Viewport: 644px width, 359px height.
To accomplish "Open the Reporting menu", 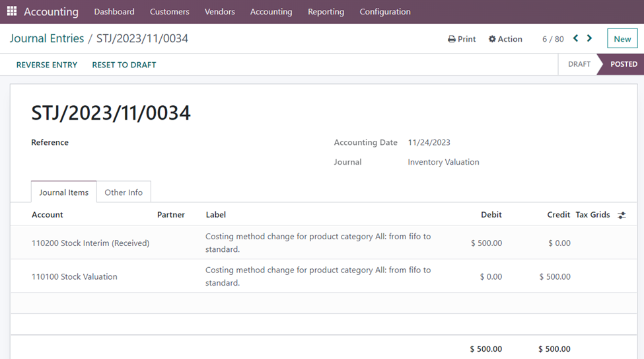I will (x=326, y=12).
